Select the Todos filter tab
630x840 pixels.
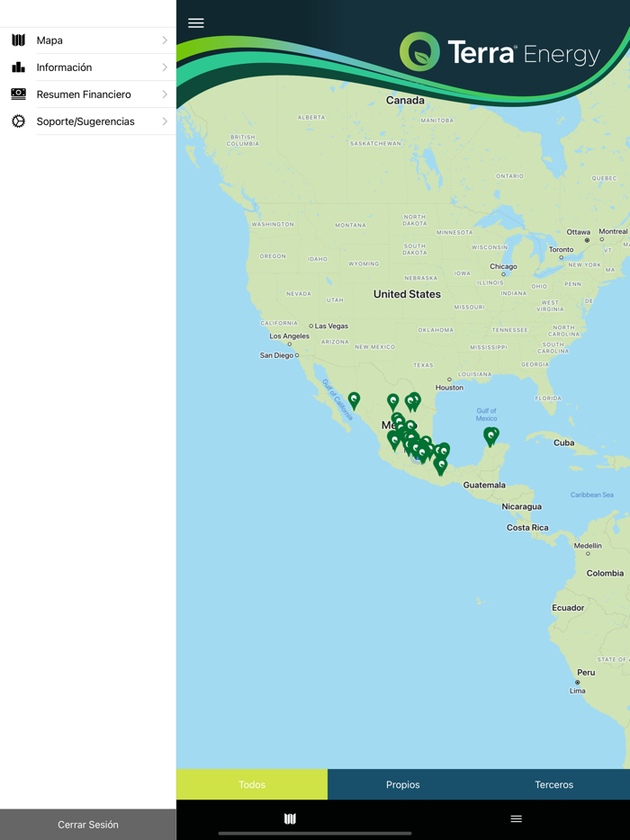pyautogui.click(x=252, y=784)
